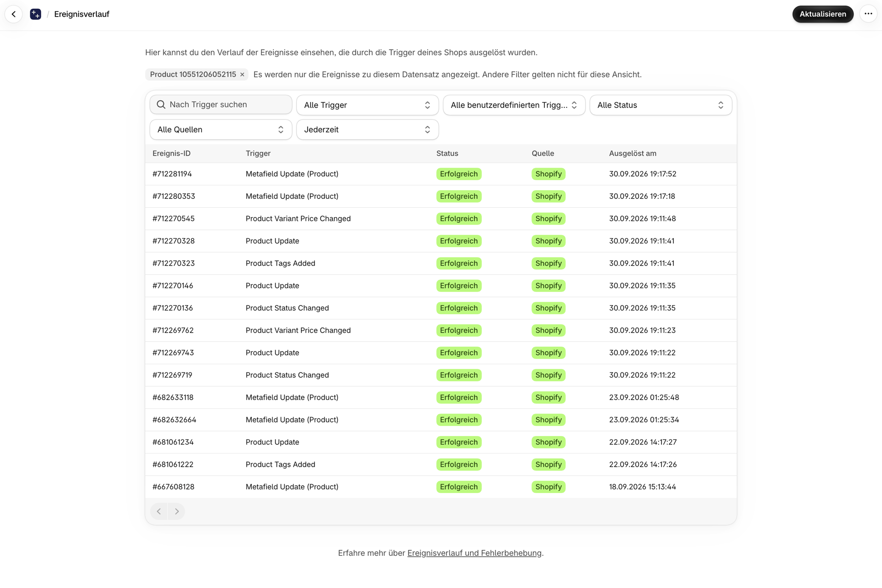Viewport: 882px width, 588px height.
Task: Open the Jederzeit time range dropdown
Action: (367, 130)
